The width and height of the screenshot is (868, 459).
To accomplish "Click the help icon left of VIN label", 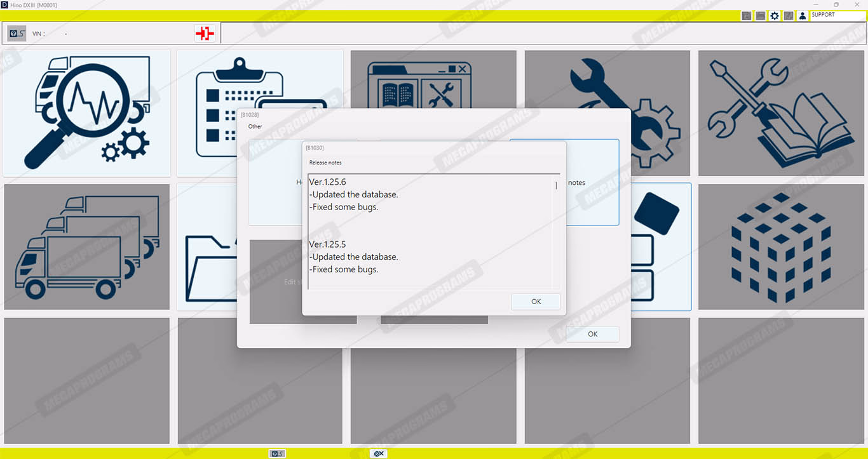I will pos(17,33).
